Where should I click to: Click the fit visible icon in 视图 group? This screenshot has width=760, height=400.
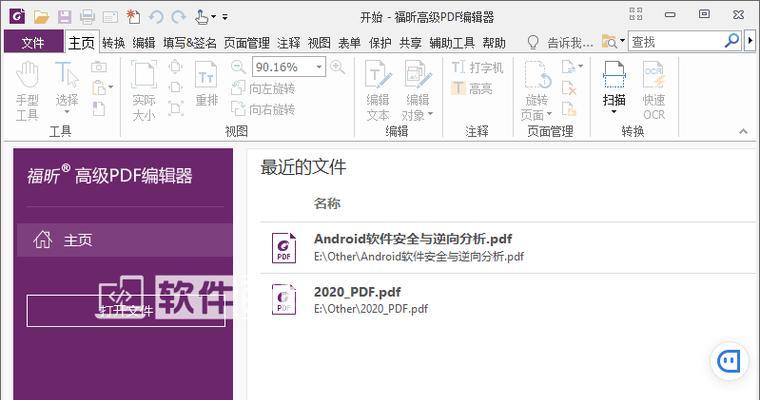pyautogui.click(x=175, y=109)
